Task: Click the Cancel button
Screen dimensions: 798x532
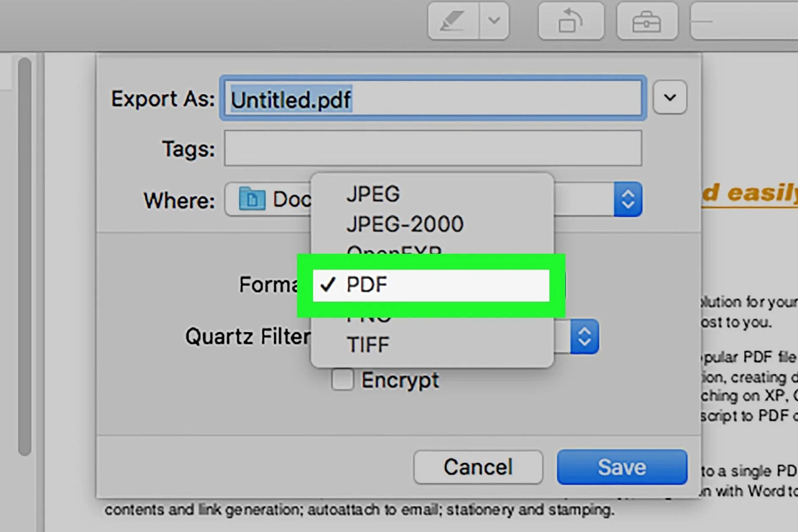Action: tap(478, 467)
